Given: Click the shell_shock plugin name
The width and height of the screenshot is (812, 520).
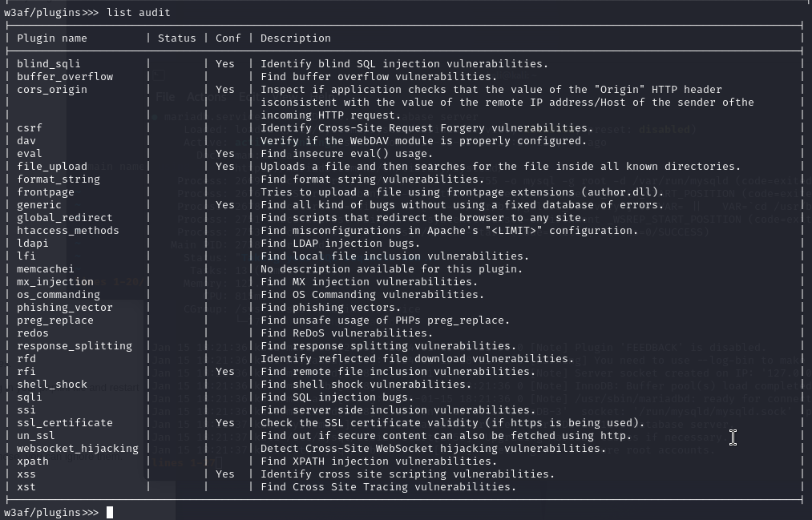Looking at the screenshot, I should [x=52, y=385].
